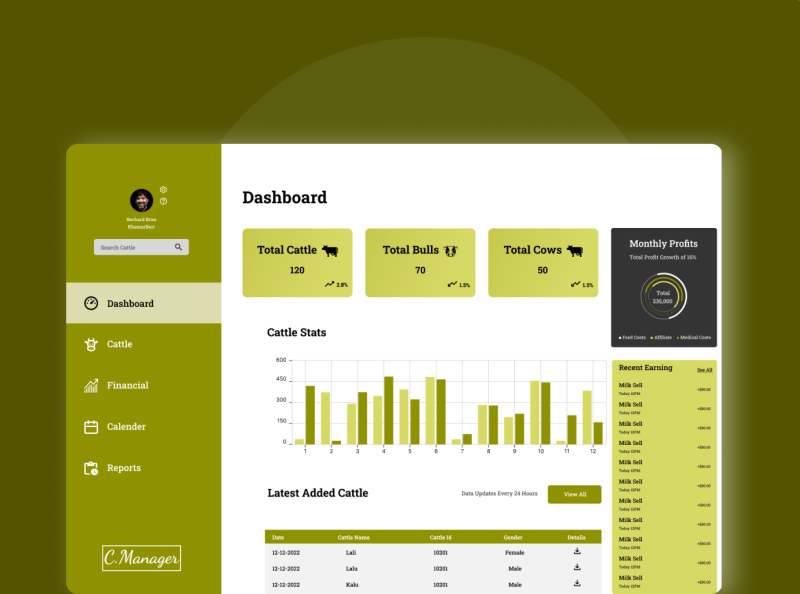Click the search magnifier icon
The image size is (800, 594).
(178, 247)
